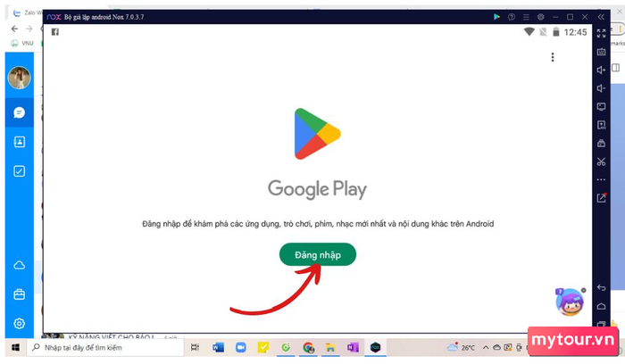Open Zalo messages chat icon
Screen dimensions: 625x364
19,112
